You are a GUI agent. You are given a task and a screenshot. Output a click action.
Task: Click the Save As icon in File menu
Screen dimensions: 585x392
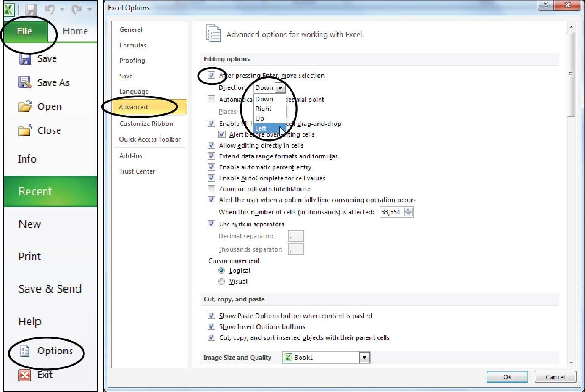[25, 82]
